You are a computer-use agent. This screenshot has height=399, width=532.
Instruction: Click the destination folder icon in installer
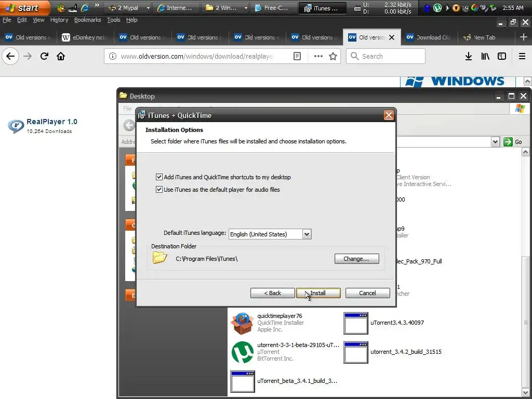[x=160, y=258]
